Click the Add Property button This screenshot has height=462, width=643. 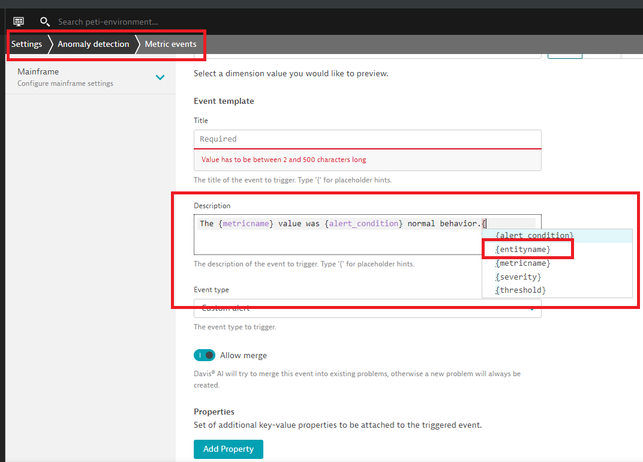pos(228,449)
